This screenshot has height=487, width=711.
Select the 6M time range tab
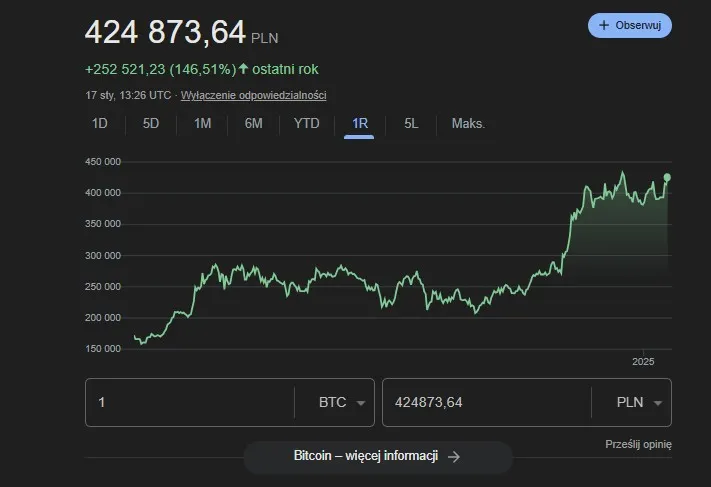click(254, 124)
